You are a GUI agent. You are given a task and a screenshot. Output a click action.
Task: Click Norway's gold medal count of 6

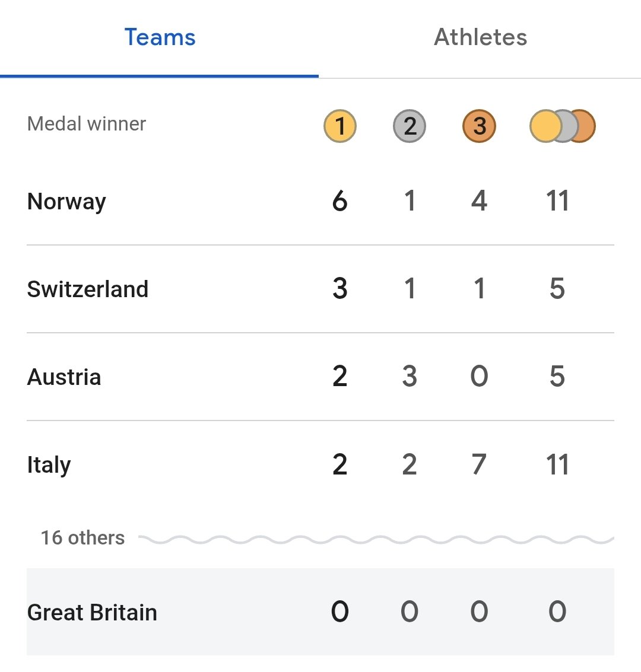tap(340, 202)
